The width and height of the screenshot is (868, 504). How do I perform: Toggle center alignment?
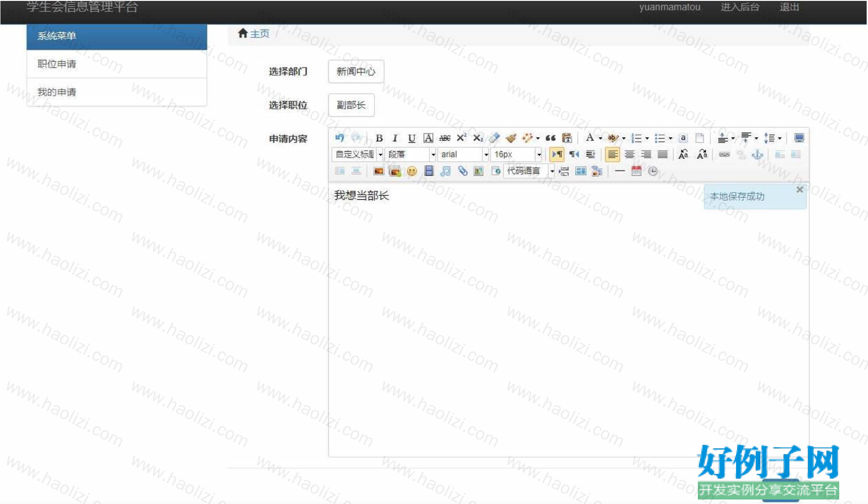629,154
